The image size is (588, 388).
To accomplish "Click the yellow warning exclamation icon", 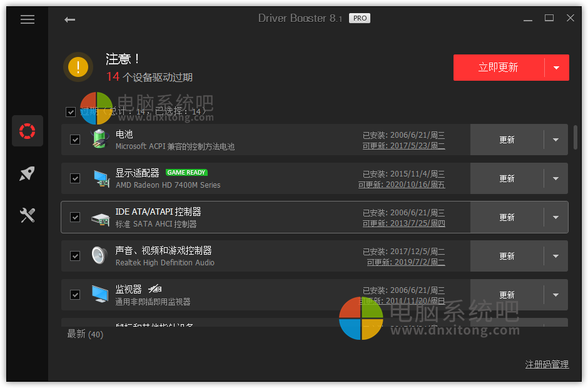I will pyautogui.click(x=78, y=67).
